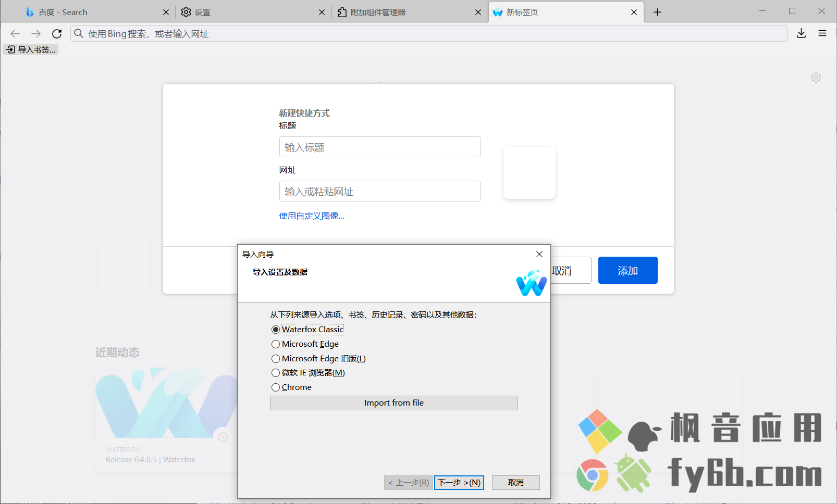This screenshot has height=504, width=837.
Task: Click the search magnifier icon in address bar
Action: pyautogui.click(x=79, y=34)
